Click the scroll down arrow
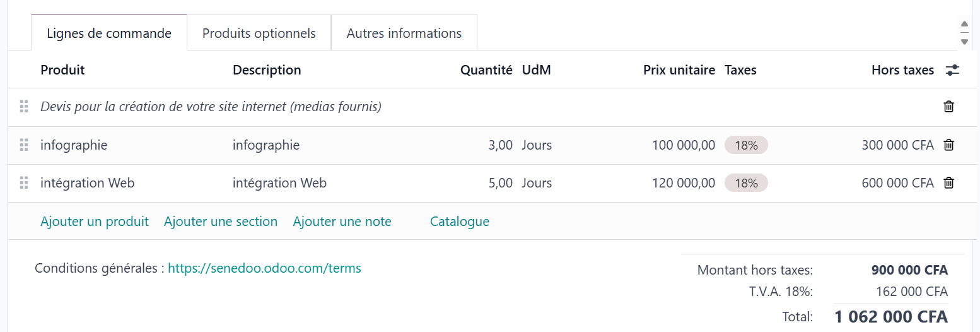 pos(964,42)
